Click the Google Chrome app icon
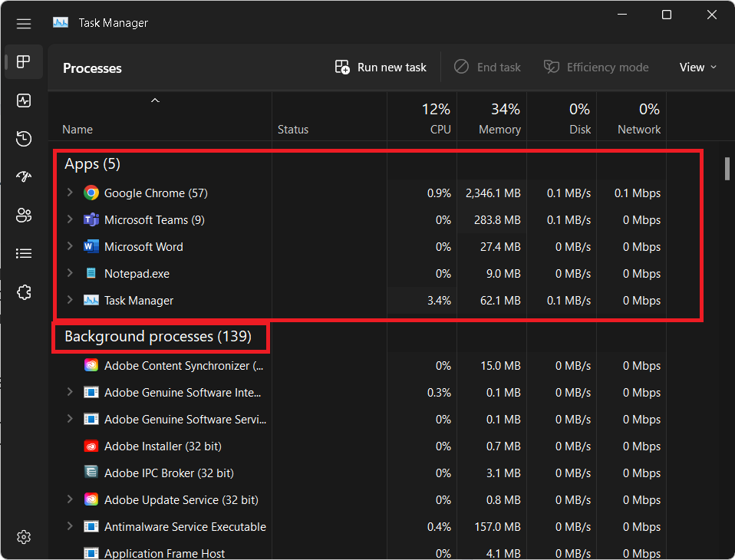Image resolution: width=735 pixels, height=560 pixels. coord(91,193)
